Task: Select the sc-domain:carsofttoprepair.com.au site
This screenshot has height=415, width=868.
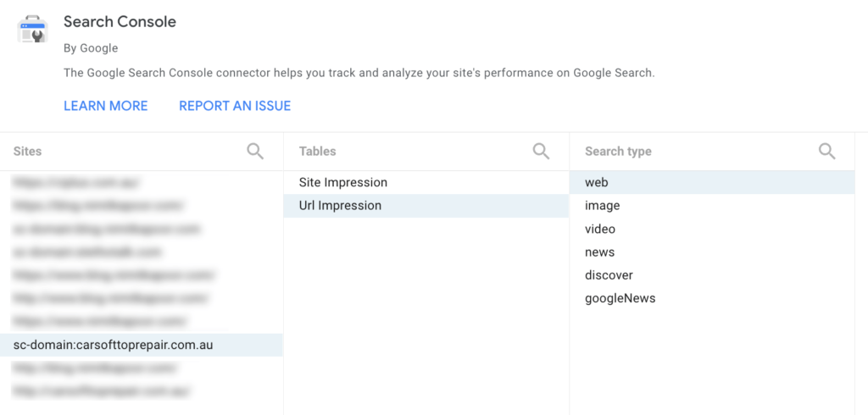Action: point(142,346)
